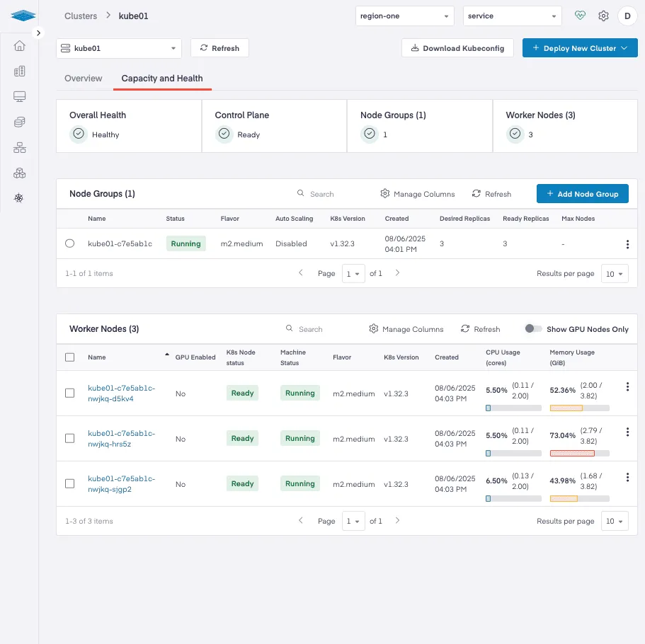645x644 pixels.
Task: Open the kube01-c7e5ab1c-nwjkq-d5kv4 node link
Action: 121,393
